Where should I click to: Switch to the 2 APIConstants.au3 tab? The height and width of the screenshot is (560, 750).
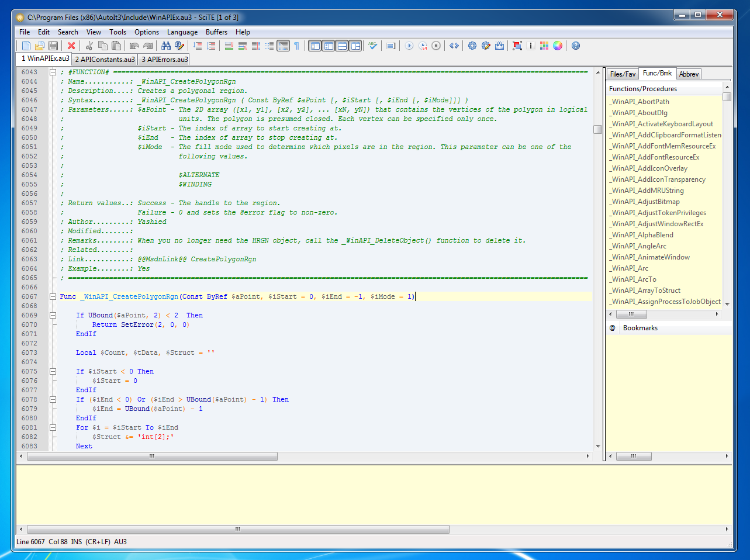(x=105, y=59)
